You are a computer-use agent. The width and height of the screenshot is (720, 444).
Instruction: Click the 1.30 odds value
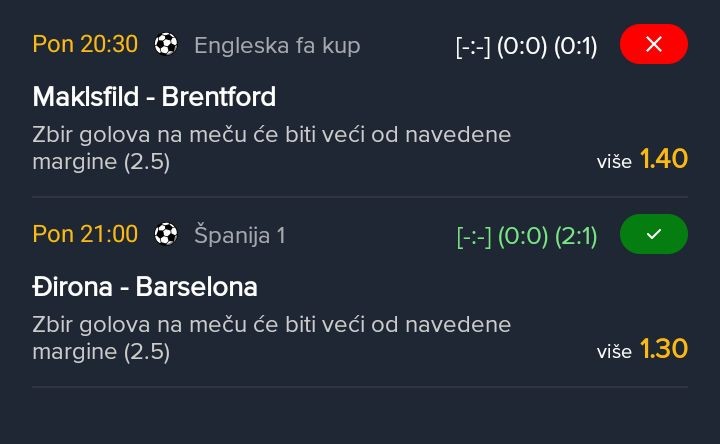click(x=664, y=348)
